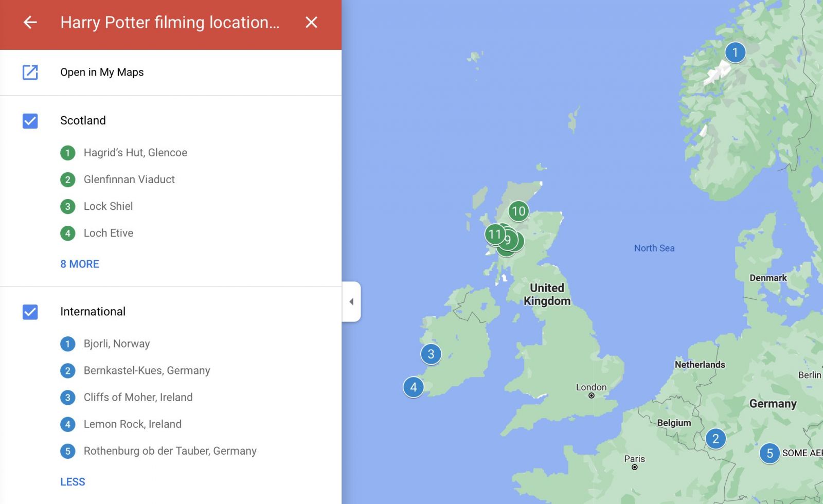Select Rothenburg ob der Tauber, Germany entry

pos(170,451)
